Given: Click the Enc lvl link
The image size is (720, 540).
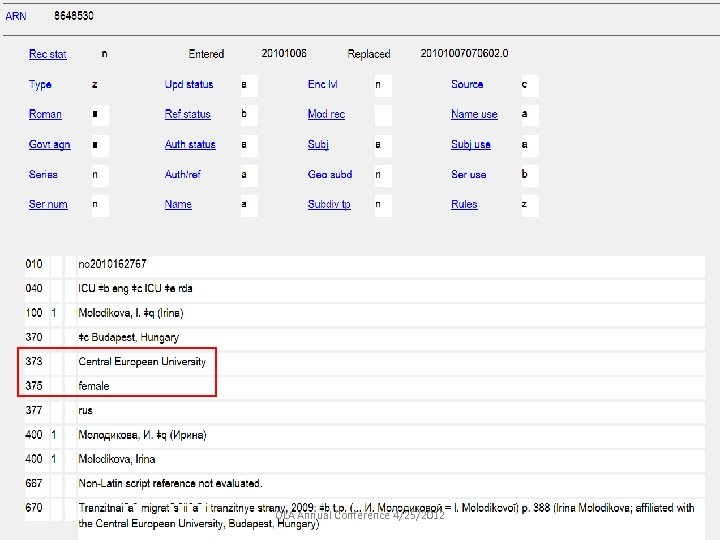Looking at the screenshot, I should 322,85.
